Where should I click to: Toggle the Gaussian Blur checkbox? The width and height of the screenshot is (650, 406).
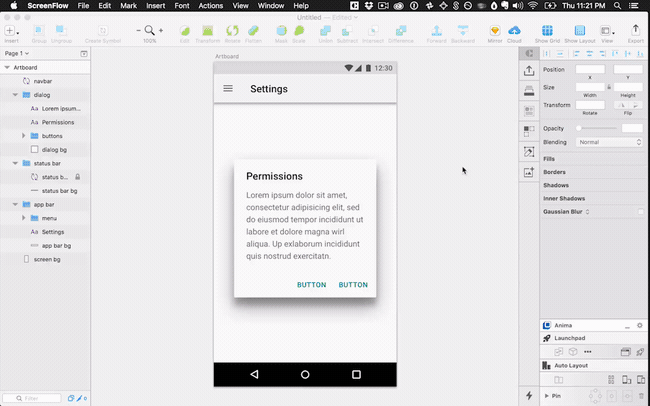point(639,211)
